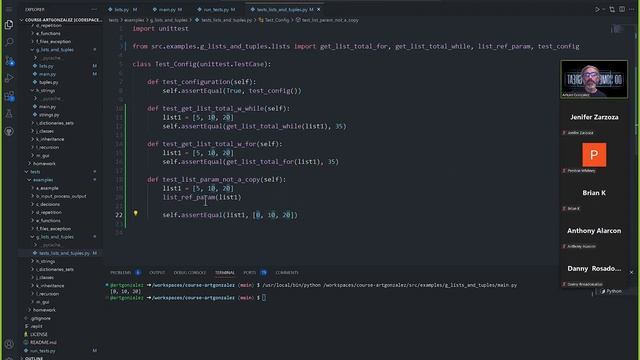Click the orange P participant avatar

click(x=594, y=155)
